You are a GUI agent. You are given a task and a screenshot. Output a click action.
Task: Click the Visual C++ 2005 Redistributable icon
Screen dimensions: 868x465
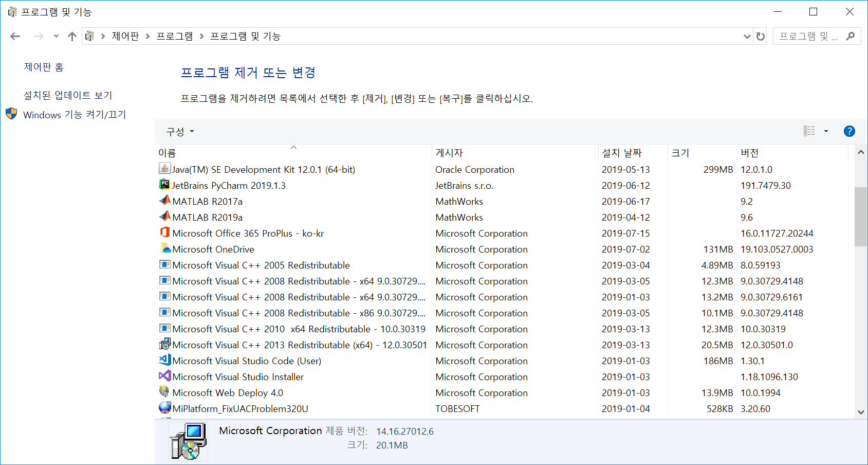coord(164,264)
